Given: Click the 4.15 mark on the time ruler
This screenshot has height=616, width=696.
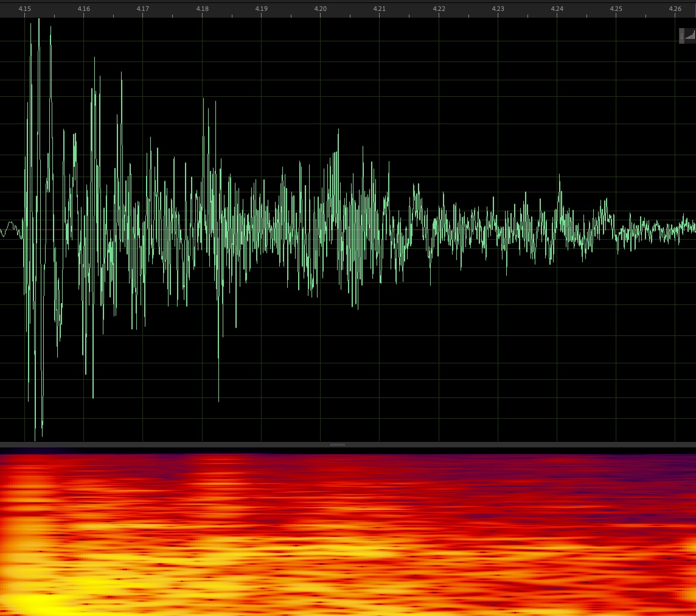Looking at the screenshot, I should click(25, 9).
